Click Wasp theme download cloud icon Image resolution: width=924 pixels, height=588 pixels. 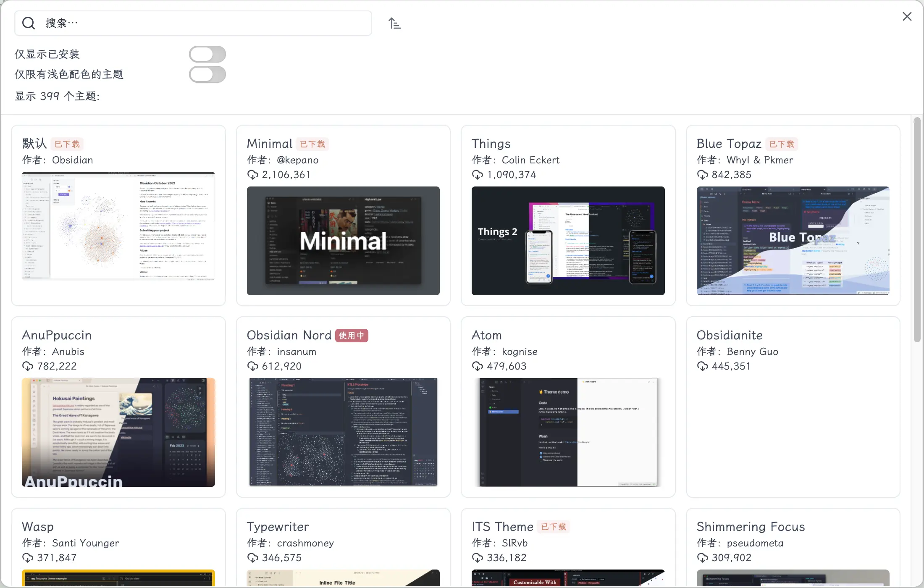coord(28,558)
